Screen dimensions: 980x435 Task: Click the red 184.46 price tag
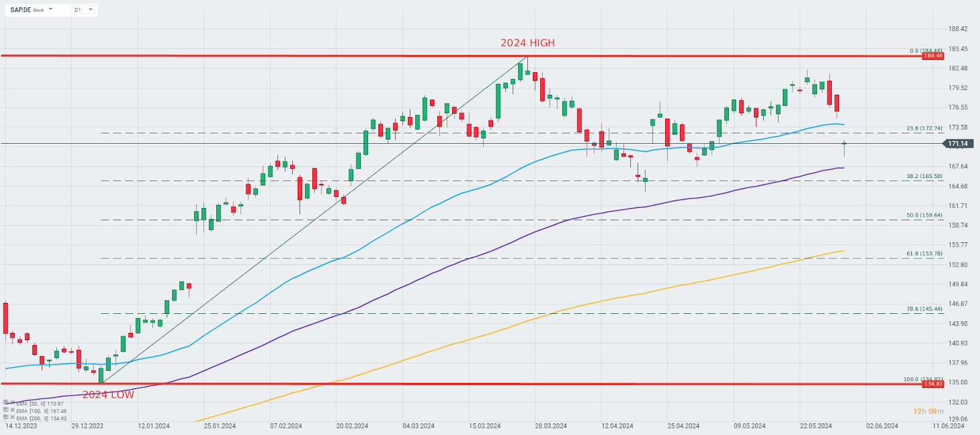click(933, 56)
